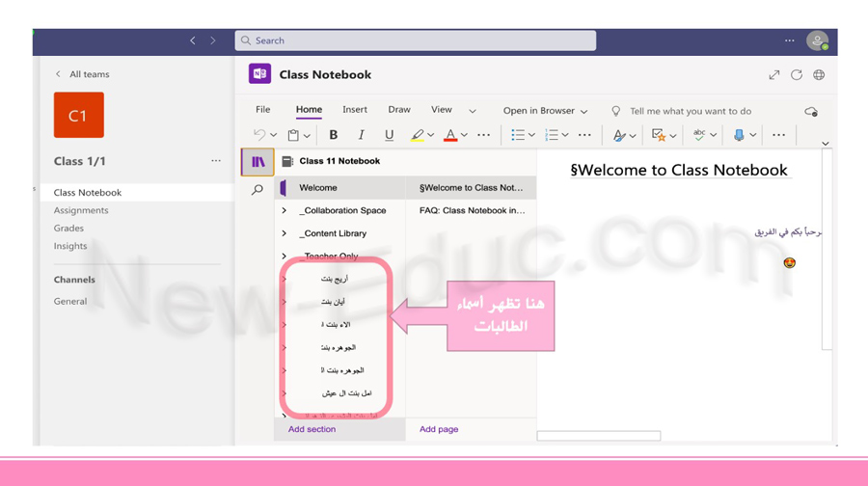Image resolution: width=868 pixels, height=486 pixels.
Task: Open more font options ellipsis
Action: (x=483, y=135)
